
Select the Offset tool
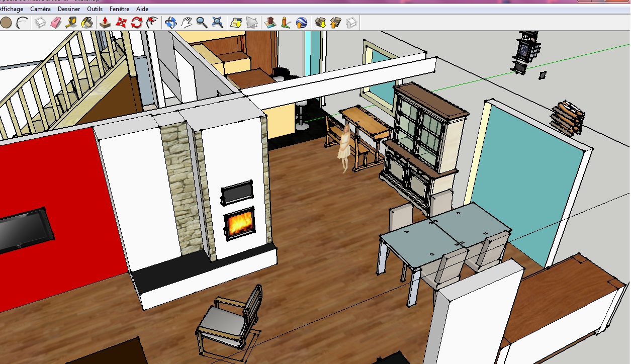coord(152,23)
